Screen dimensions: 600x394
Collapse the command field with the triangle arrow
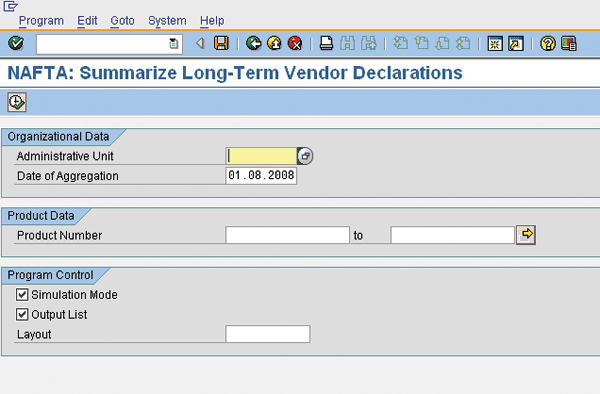click(199, 43)
